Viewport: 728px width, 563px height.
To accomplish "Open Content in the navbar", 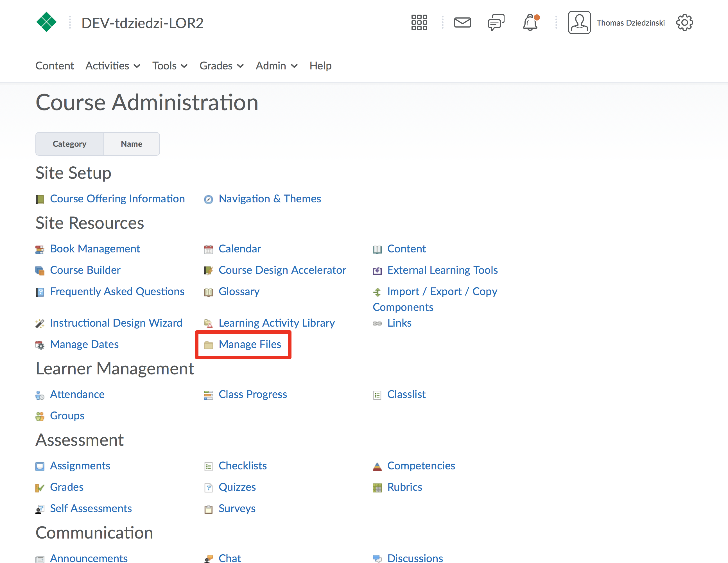I will [55, 66].
